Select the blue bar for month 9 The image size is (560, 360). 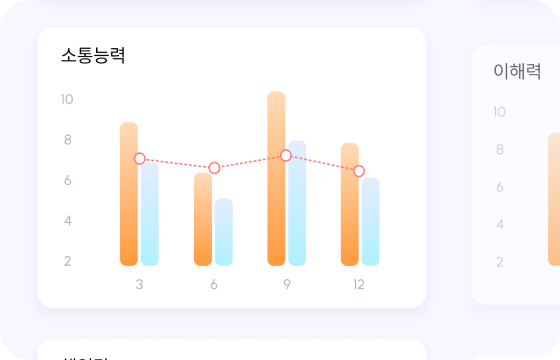(x=297, y=203)
